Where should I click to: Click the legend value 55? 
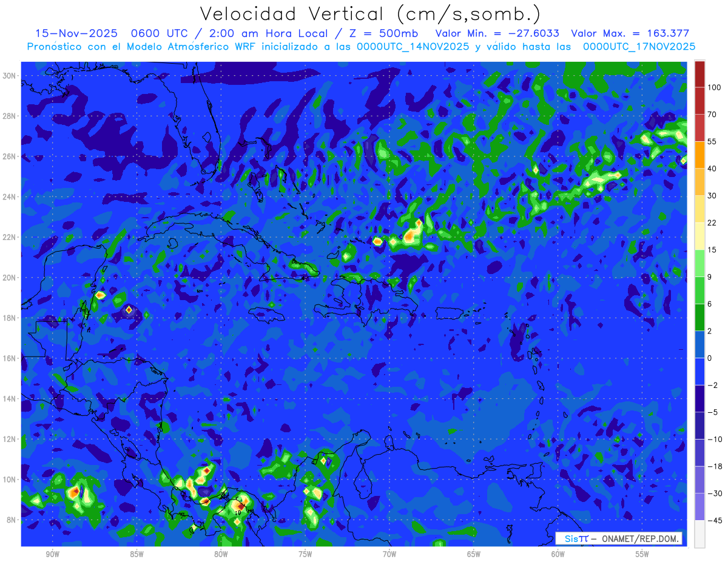(712, 142)
